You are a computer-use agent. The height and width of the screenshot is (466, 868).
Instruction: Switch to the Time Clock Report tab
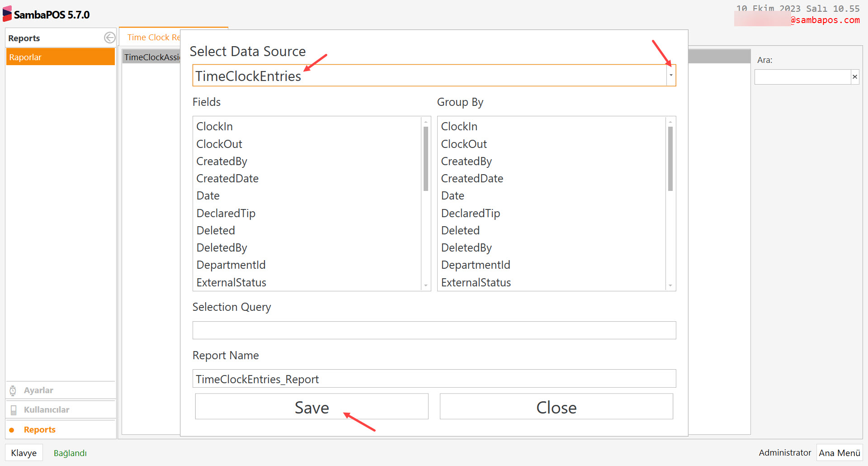pyautogui.click(x=153, y=38)
